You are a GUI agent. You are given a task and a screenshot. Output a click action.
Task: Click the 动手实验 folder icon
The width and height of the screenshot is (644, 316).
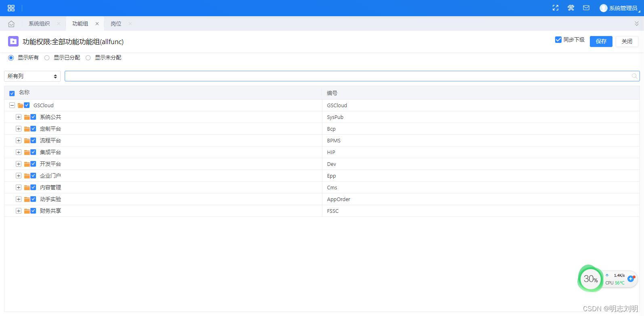pyautogui.click(x=27, y=199)
